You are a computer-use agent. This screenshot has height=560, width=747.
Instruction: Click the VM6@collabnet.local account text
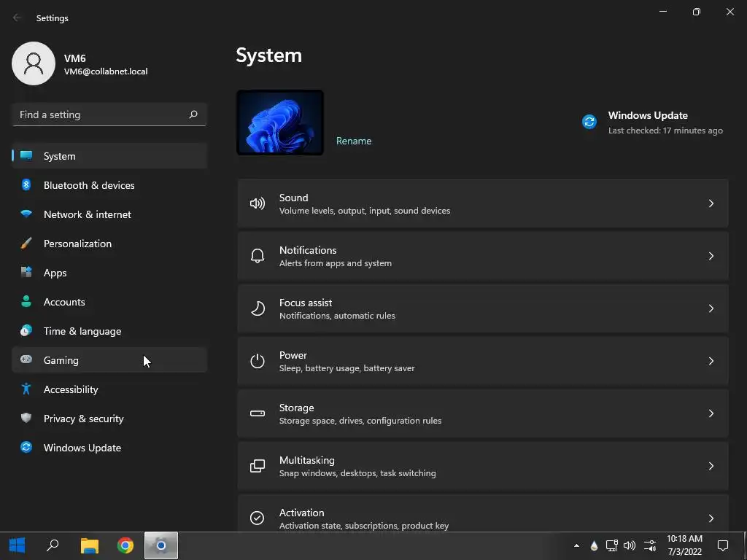click(x=106, y=71)
